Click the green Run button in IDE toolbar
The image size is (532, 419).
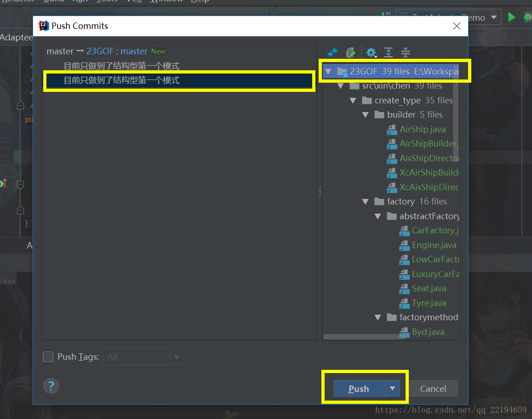pyautogui.click(x=511, y=17)
